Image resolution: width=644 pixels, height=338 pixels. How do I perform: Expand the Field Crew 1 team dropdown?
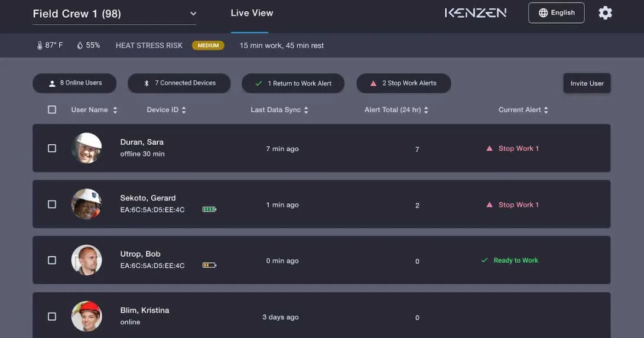[193, 14]
